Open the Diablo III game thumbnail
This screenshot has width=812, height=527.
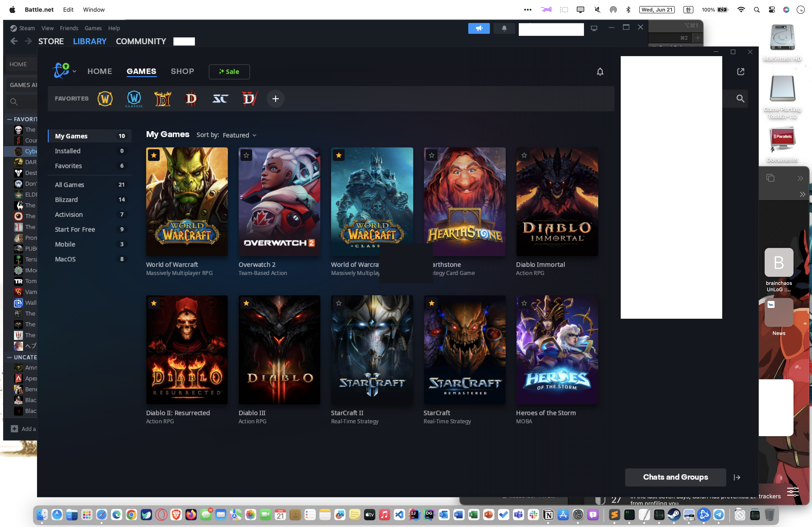coord(279,349)
